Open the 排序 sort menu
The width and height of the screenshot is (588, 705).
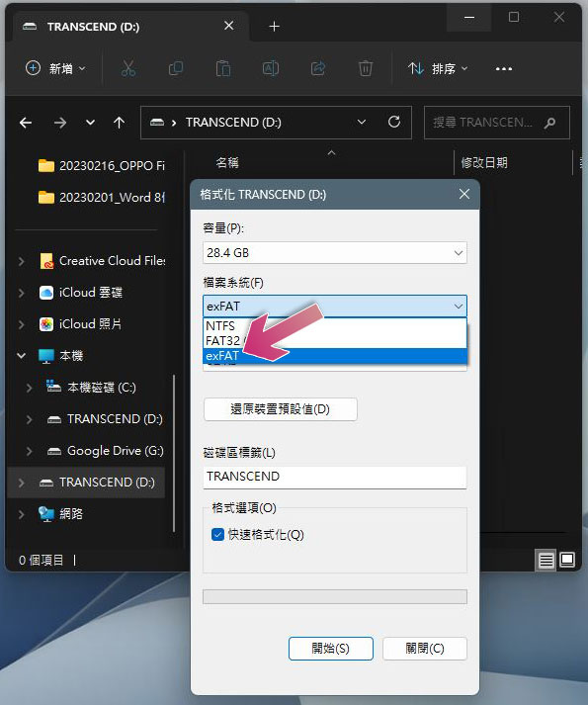tap(439, 69)
